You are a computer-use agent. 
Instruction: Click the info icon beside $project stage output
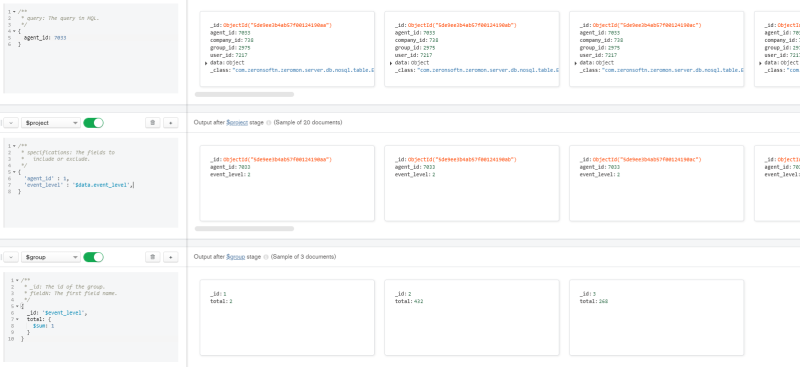coord(268,123)
